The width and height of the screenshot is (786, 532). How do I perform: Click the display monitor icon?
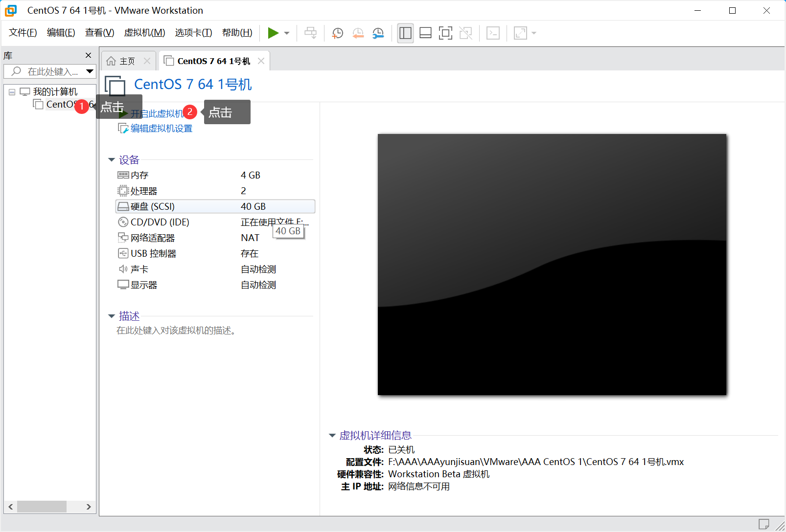pos(123,285)
